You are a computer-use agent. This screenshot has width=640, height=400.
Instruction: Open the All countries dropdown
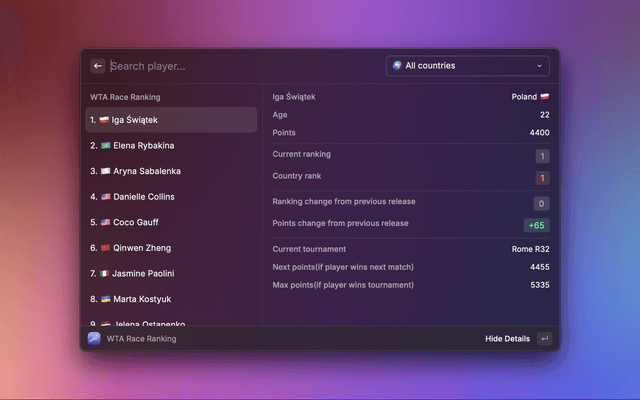point(467,66)
